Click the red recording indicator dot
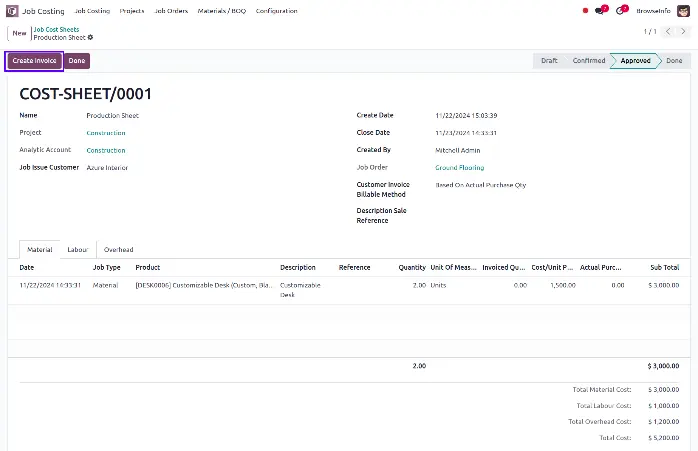698x451 pixels. tap(585, 11)
